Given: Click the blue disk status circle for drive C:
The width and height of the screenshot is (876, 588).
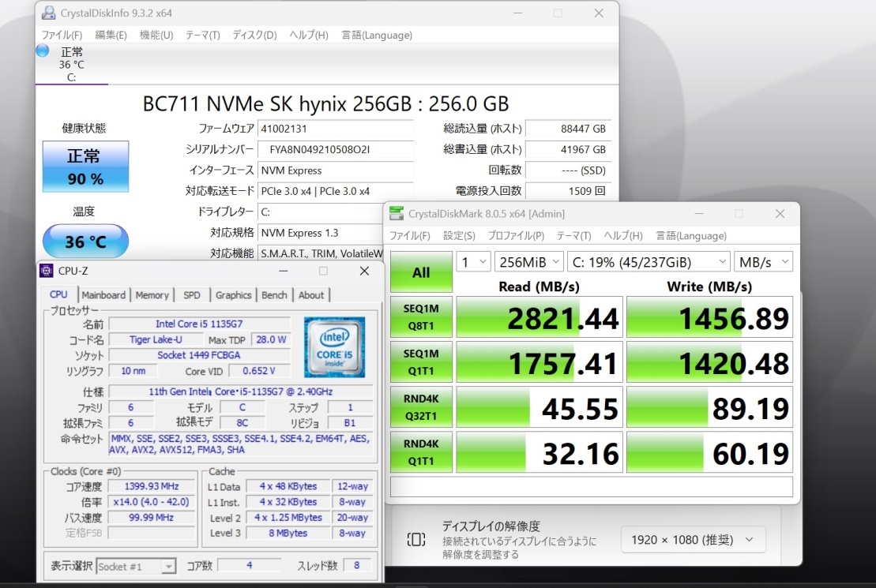Looking at the screenshot, I should click(x=43, y=51).
